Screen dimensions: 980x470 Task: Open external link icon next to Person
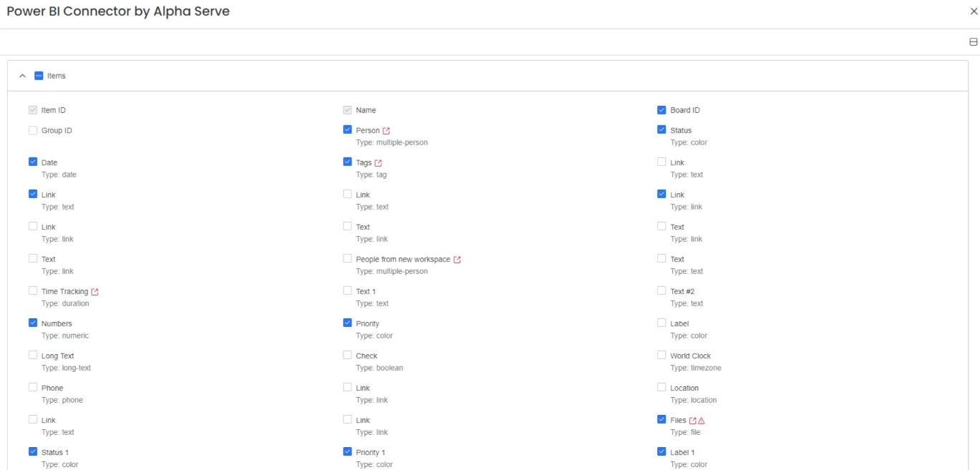coord(387,131)
